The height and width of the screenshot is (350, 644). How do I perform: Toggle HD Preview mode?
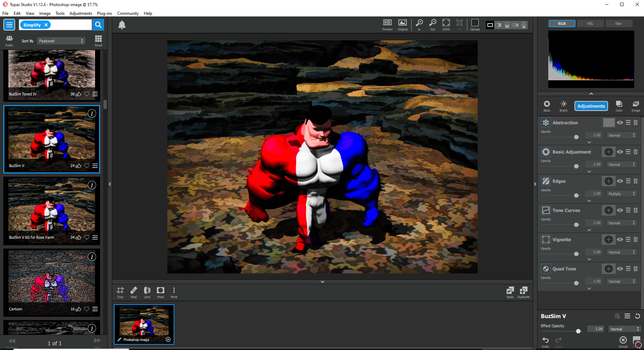pos(387,25)
